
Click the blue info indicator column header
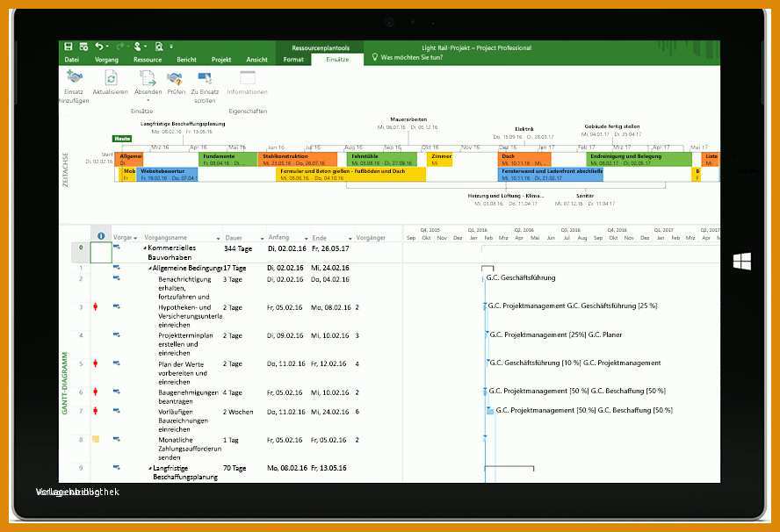[101, 236]
